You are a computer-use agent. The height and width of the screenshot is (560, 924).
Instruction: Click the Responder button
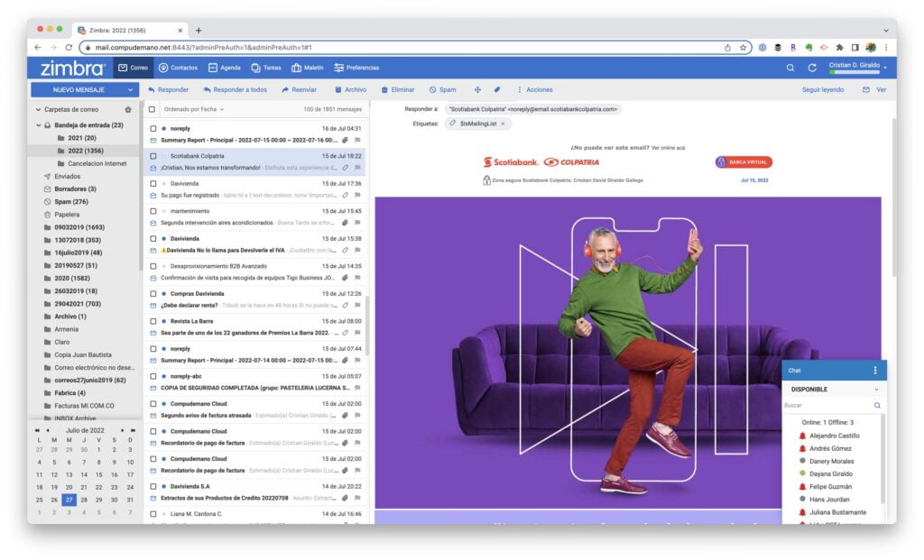click(168, 89)
